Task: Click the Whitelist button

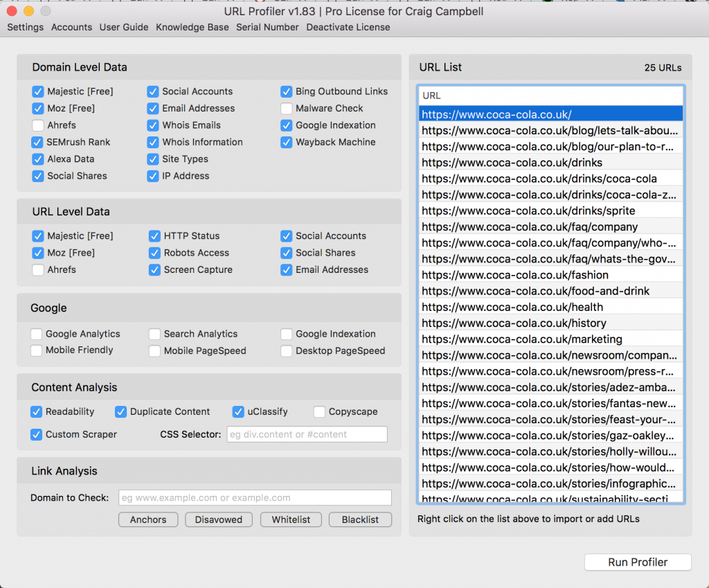Action: pyautogui.click(x=291, y=519)
